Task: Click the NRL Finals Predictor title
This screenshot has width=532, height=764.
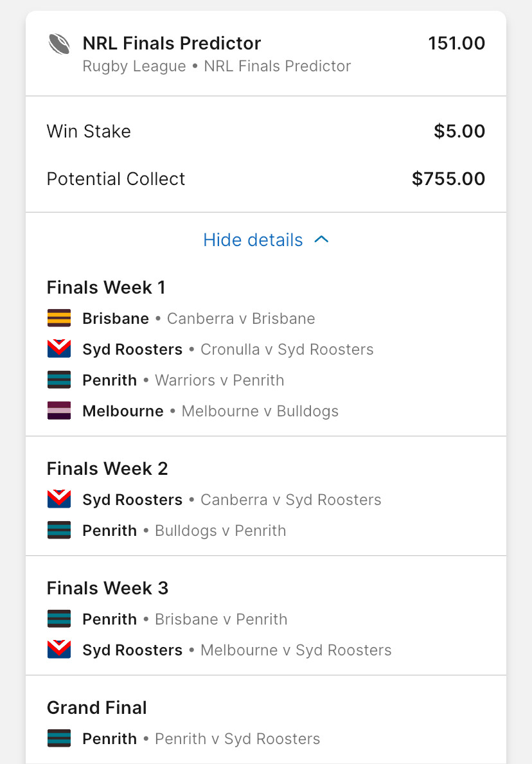Action: pyautogui.click(x=172, y=44)
